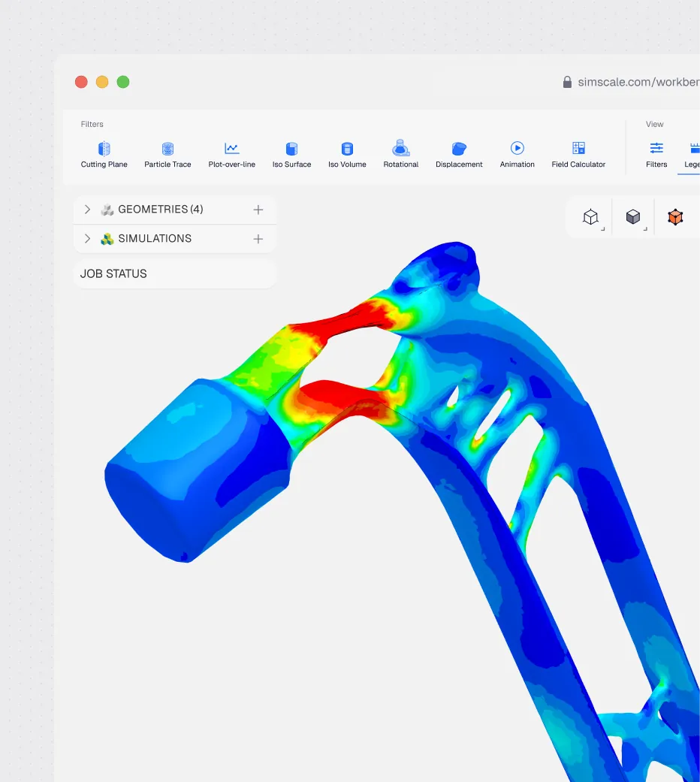Expand the SIMULATIONS tree
Screen dimensions: 700x782
click(x=87, y=239)
